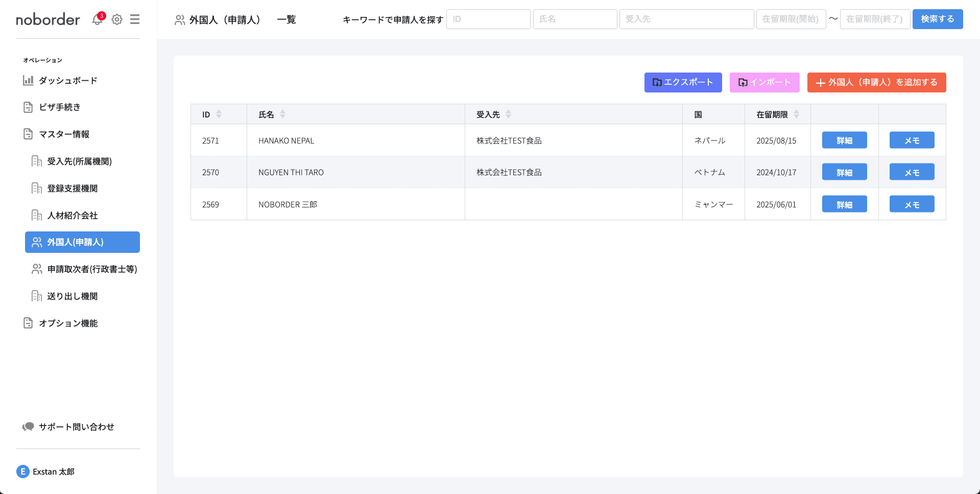
Task: Open 詳細 for NOBORDER 三郎
Action: click(x=844, y=204)
